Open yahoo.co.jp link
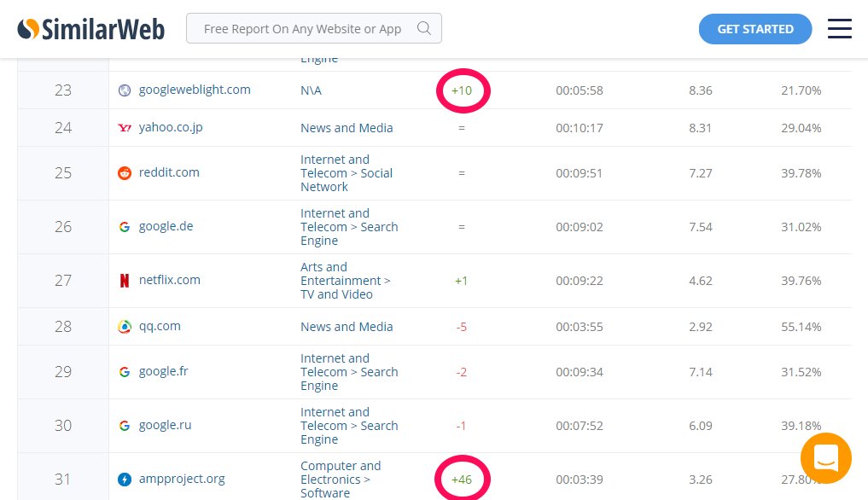 coord(171,127)
